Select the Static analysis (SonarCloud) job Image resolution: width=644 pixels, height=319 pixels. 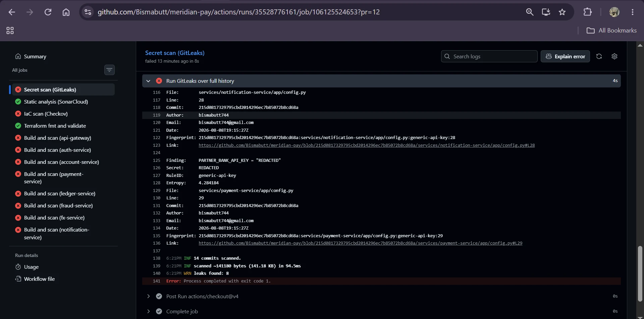coord(63,102)
